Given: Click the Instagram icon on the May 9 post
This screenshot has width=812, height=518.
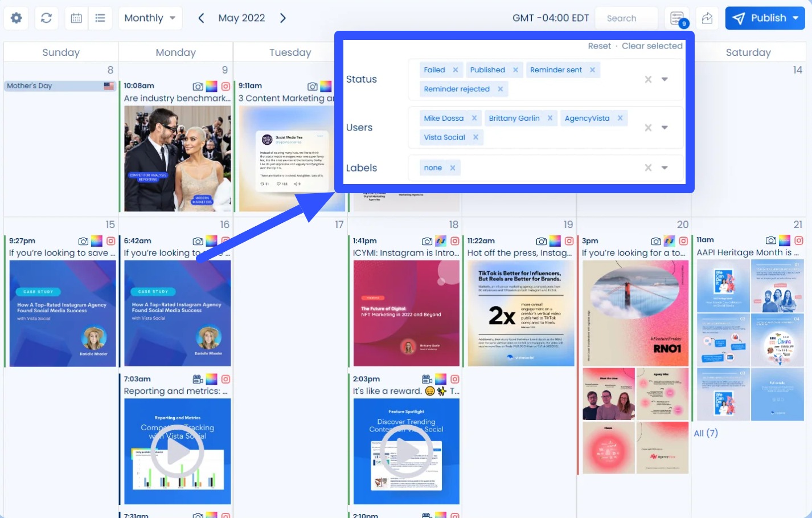Looking at the screenshot, I should click(x=227, y=86).
